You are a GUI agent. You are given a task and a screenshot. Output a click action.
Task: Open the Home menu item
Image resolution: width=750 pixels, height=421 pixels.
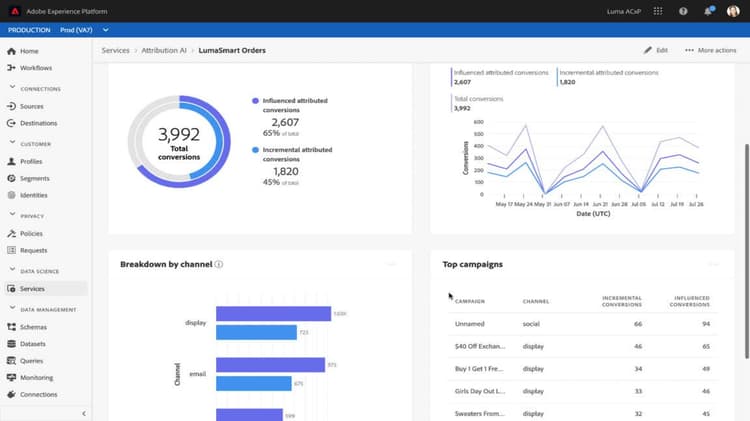(29, 51)
